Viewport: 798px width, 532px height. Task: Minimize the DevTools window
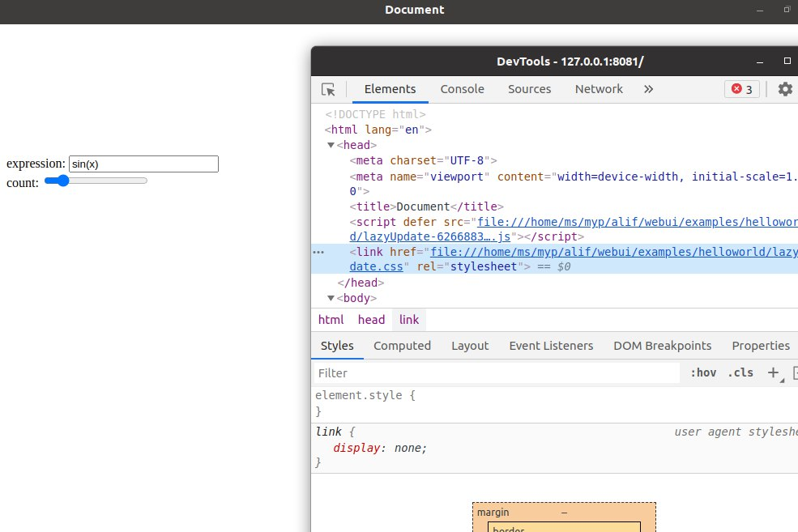coord(760,62)
